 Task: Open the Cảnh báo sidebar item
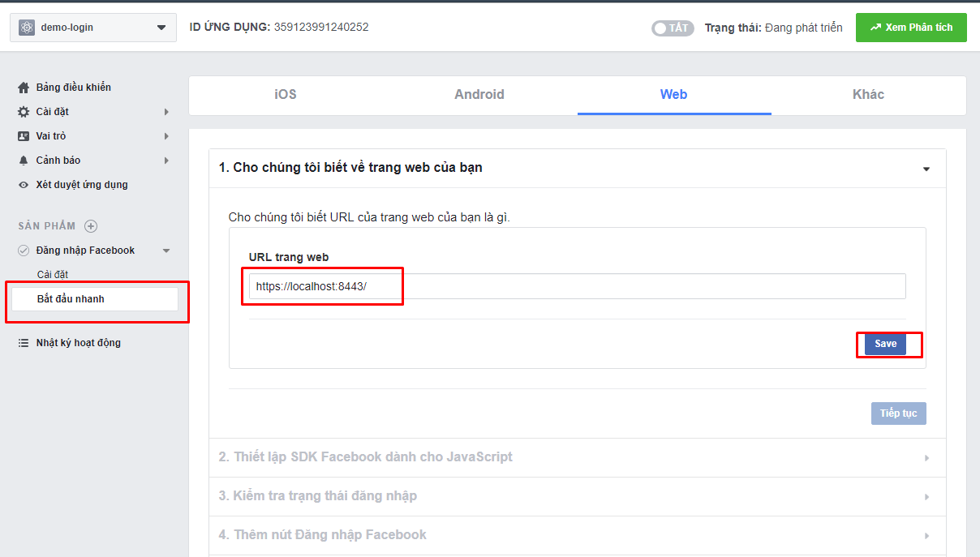coord(58,161)
